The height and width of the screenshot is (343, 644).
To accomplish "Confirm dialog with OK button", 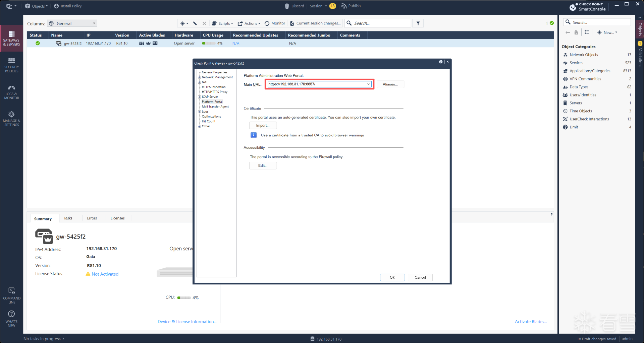I will (x=392, y=277).
